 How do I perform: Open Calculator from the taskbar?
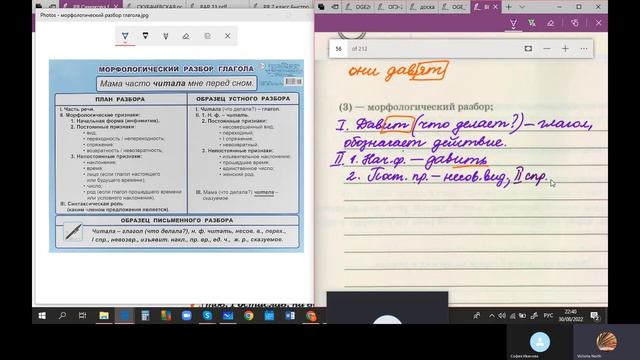(145, 316)
